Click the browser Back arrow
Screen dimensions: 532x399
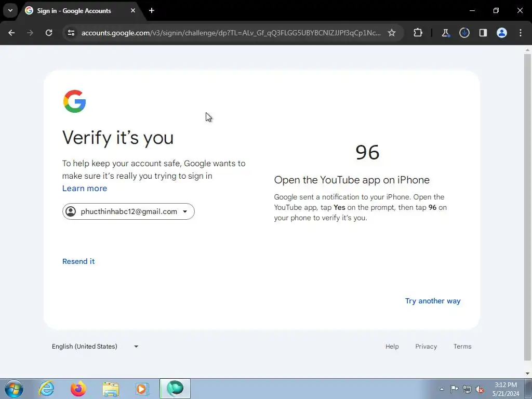(11, 33)
